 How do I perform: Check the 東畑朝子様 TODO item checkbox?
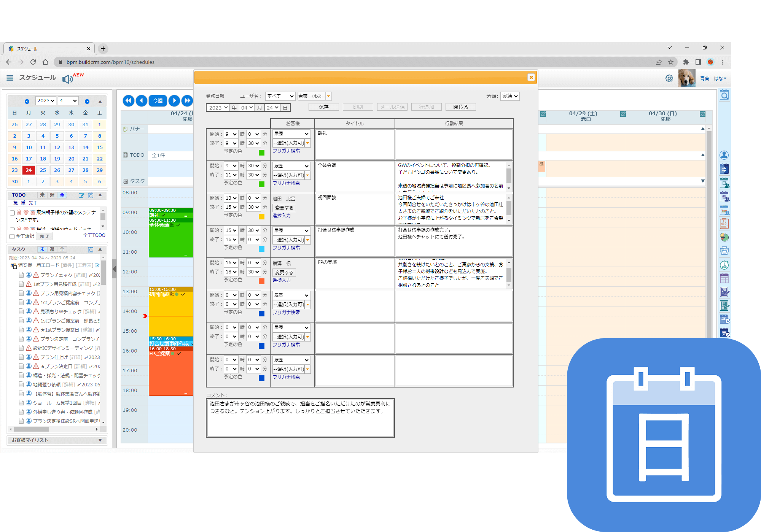pyautogui.click(x=12, y=213)
